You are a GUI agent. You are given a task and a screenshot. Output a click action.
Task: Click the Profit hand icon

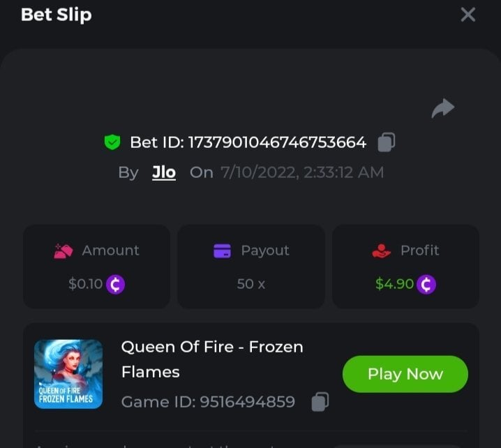(381, 251)
